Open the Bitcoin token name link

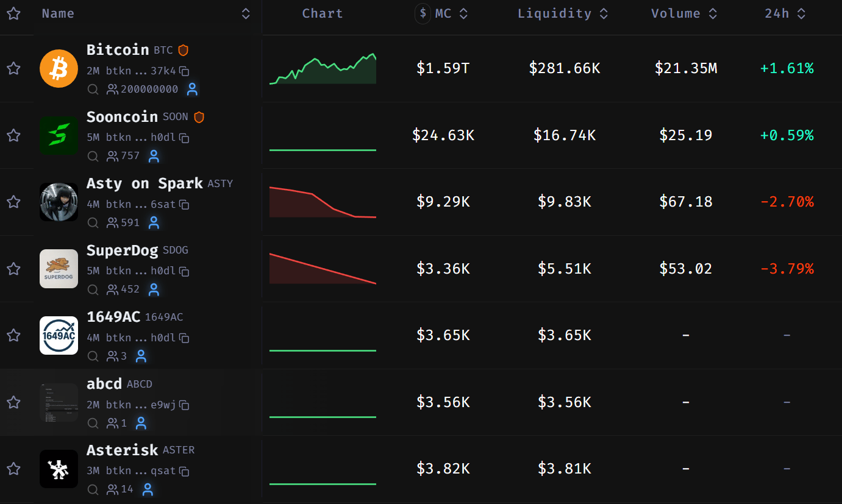(118, 49)
